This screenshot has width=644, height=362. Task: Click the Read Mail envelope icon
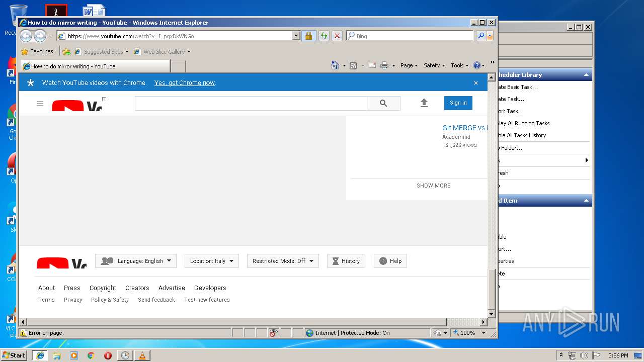pyautogui.click(x=372, y=65)
